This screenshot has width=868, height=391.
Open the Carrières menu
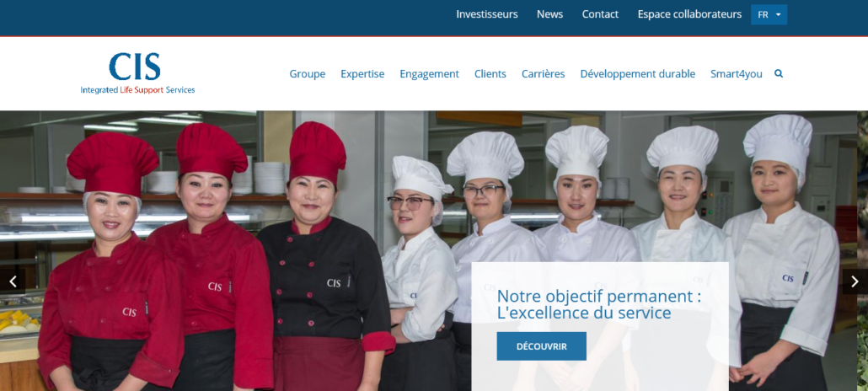(x=543, y=73)
